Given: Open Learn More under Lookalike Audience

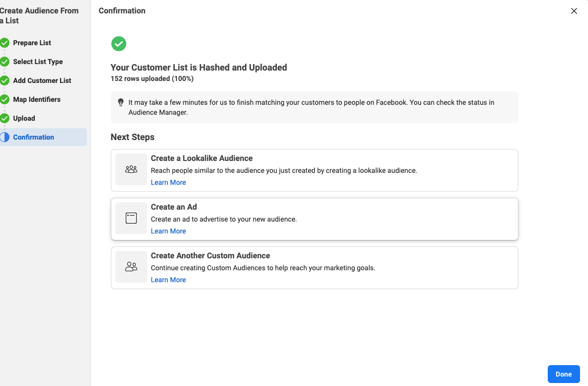Looking at the screenshot, I should click(168, 182).
